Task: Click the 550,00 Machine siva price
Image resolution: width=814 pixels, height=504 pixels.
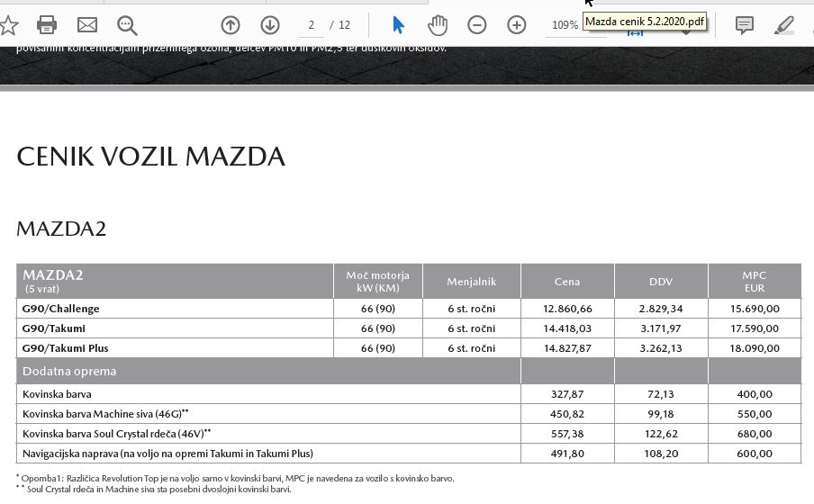Action: tap(755, 414)
